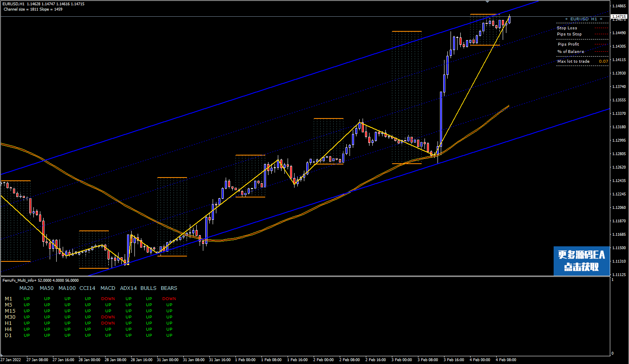Click the blue Chinese EA source code banner

(581, 261)
